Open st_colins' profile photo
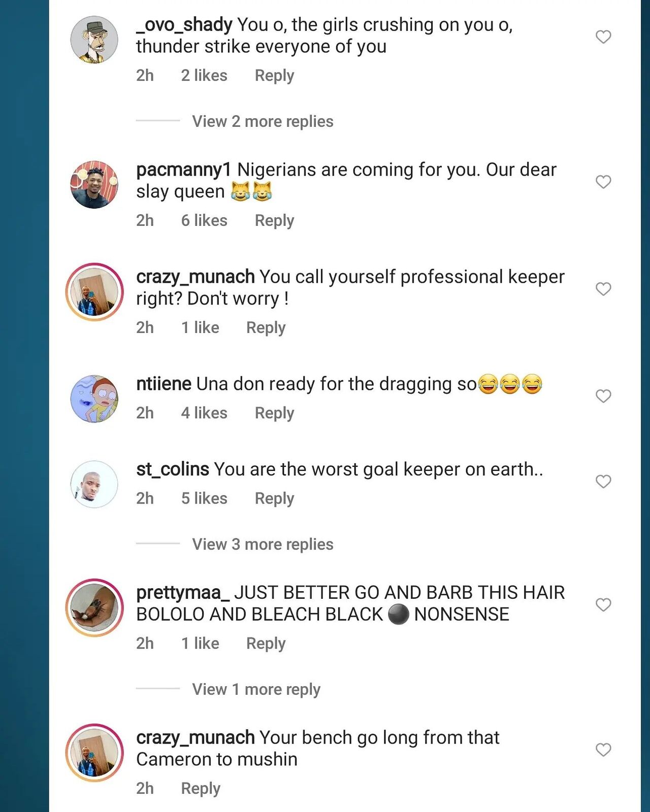Image resolution: width=650 pixels, height=812 pixels. 94,484
